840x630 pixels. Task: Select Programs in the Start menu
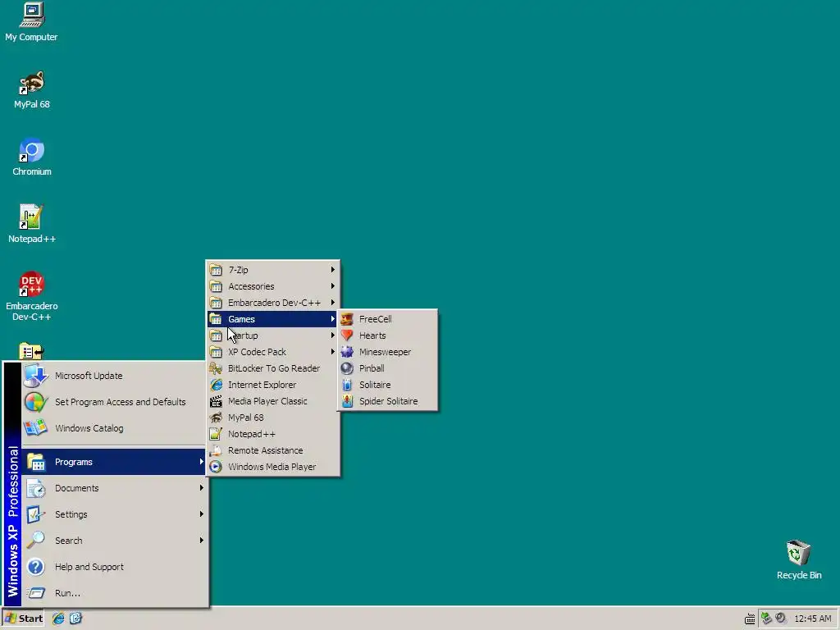click(113, 462)
